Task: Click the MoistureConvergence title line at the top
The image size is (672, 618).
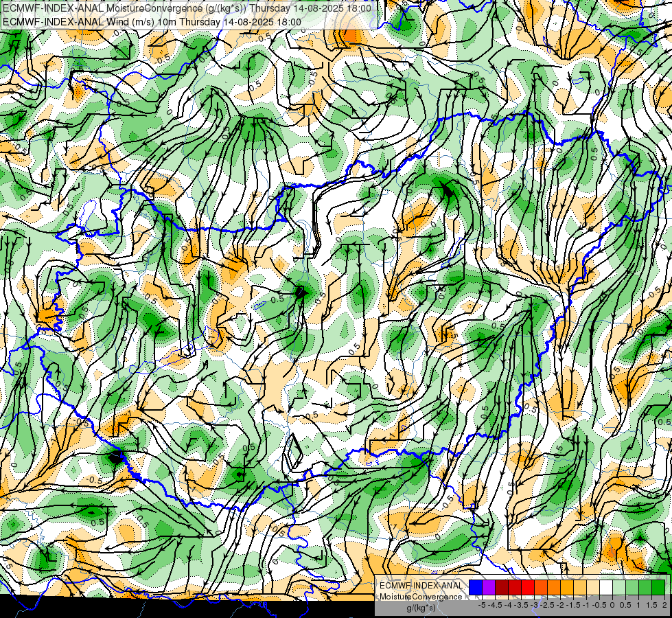Action: pyautogui.click(x=187, y=8)
